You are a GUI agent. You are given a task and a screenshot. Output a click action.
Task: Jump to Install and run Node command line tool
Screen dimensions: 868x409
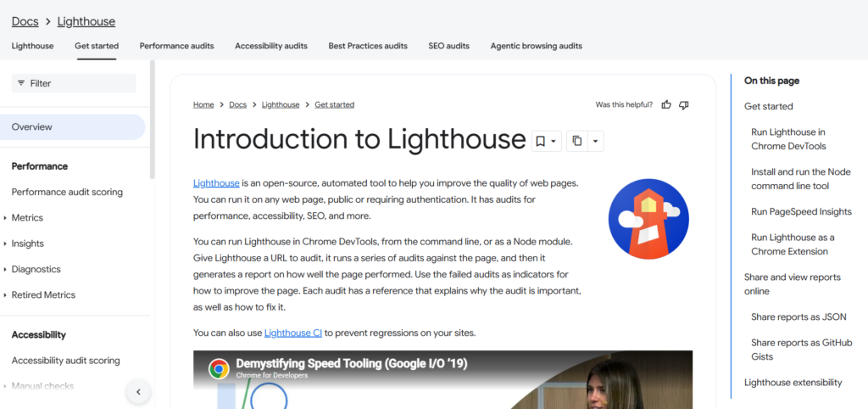click(800, 179)
